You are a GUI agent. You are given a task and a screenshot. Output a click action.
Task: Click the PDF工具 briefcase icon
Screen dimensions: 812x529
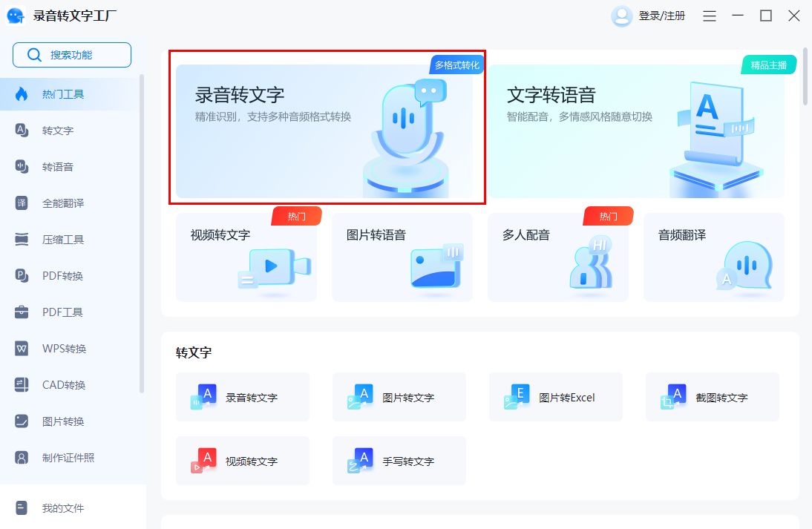[22, 312]
